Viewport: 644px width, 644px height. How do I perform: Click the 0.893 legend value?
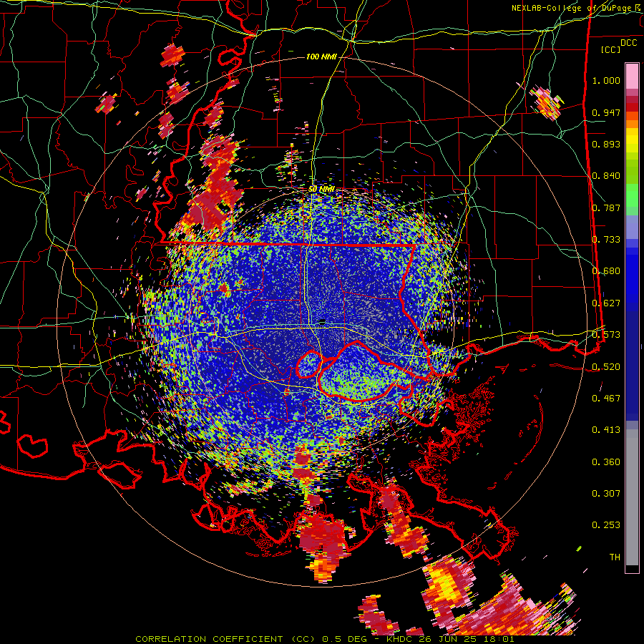(606, 144)
